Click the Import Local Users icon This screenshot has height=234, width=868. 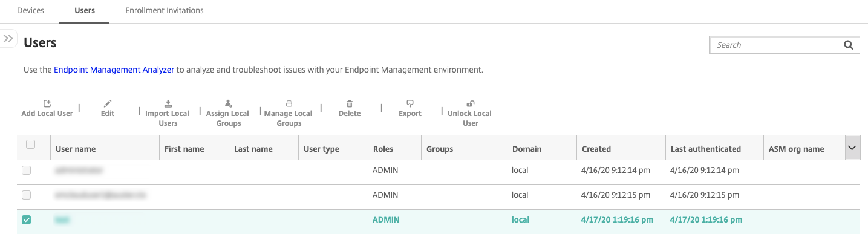coord(168,104)
